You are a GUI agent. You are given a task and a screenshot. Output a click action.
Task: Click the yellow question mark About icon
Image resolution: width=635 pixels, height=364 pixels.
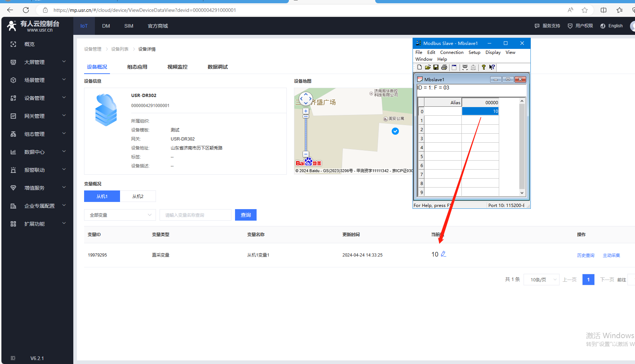[x=484, y=67]
